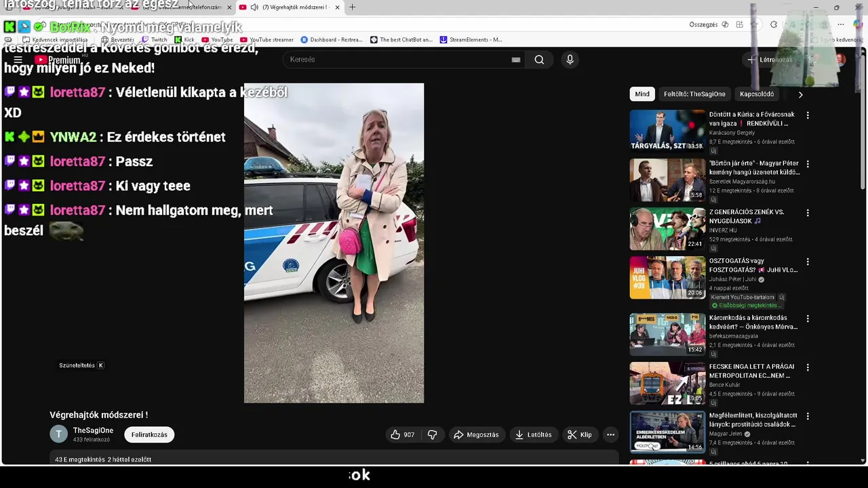Click the Letöltés download button
This screenshot has width=868, height=488.
pos(533,434)
